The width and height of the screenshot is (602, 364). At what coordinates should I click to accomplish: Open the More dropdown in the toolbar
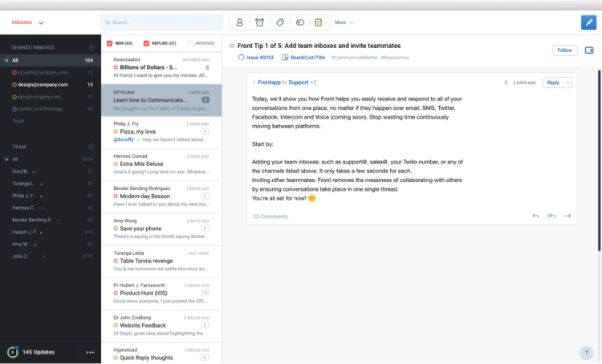tap(344, 22)
